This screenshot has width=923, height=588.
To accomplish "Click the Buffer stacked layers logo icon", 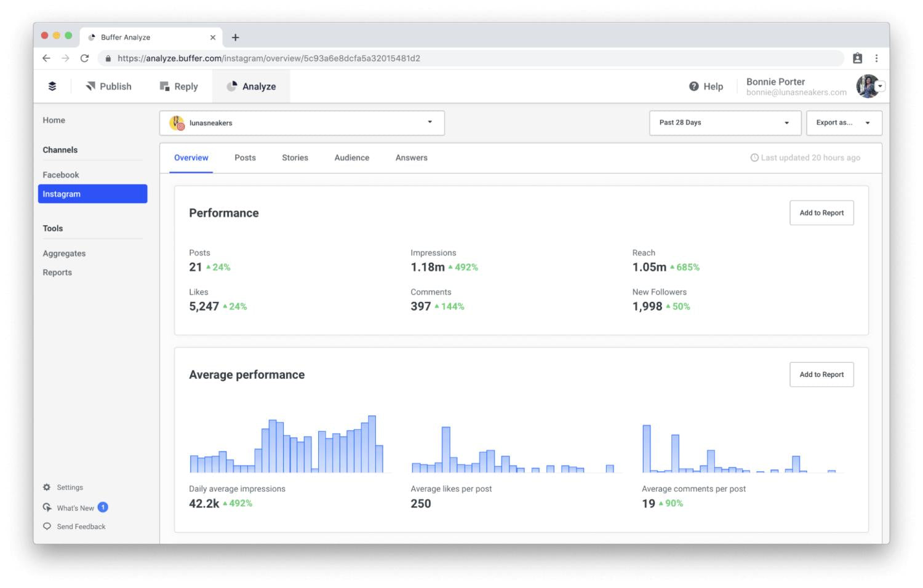I will pyautogui.click(x=52, y=87).
